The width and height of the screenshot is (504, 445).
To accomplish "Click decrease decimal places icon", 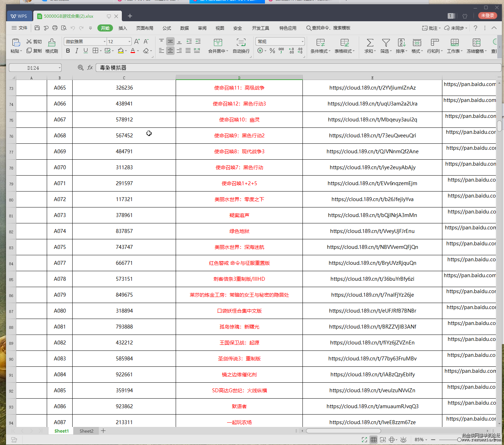I will coord(300,51).
